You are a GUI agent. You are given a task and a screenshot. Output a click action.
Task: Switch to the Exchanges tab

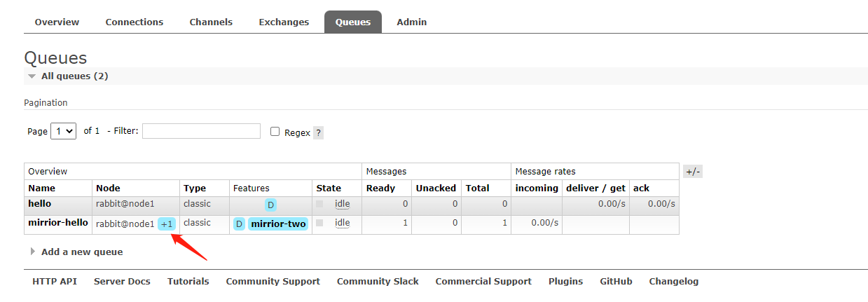[x=284, y=22]
